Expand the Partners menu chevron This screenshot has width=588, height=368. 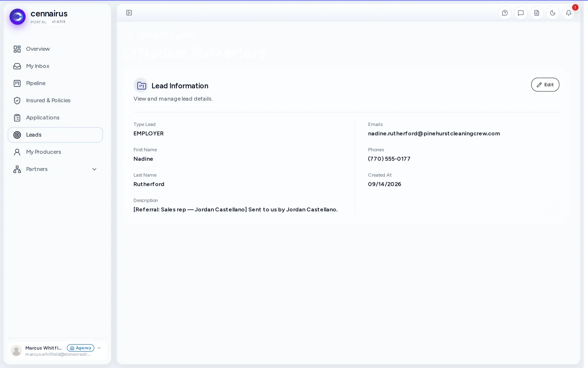[94, 169]
